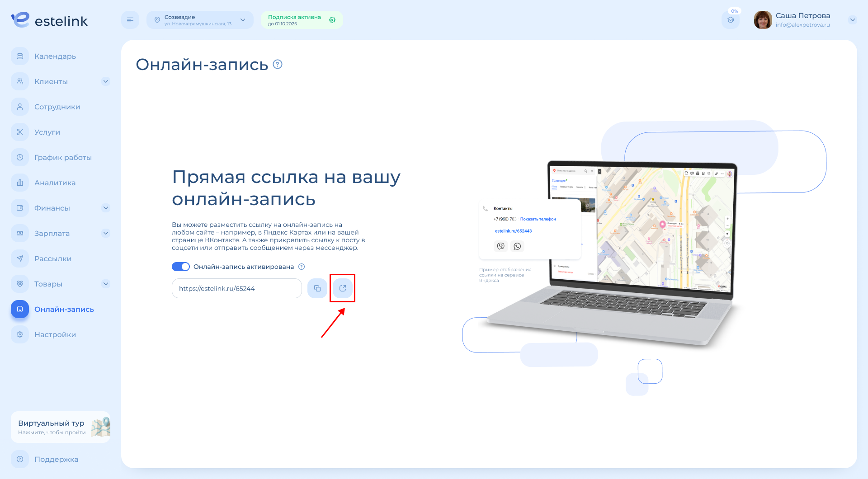Image resolution: width=868 pixels, height=479 pixels.
Task: Click help icon beside Онлайн-запись heading
Action: tap(278, 65)
